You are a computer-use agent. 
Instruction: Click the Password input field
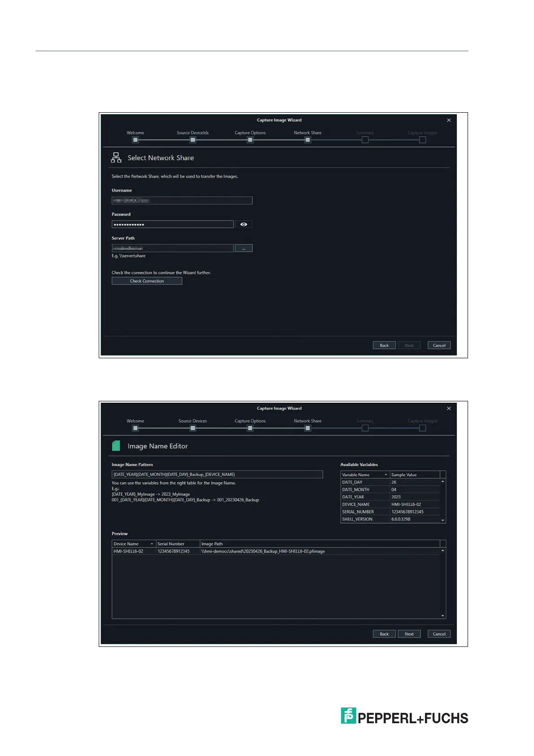pos(173,224)
